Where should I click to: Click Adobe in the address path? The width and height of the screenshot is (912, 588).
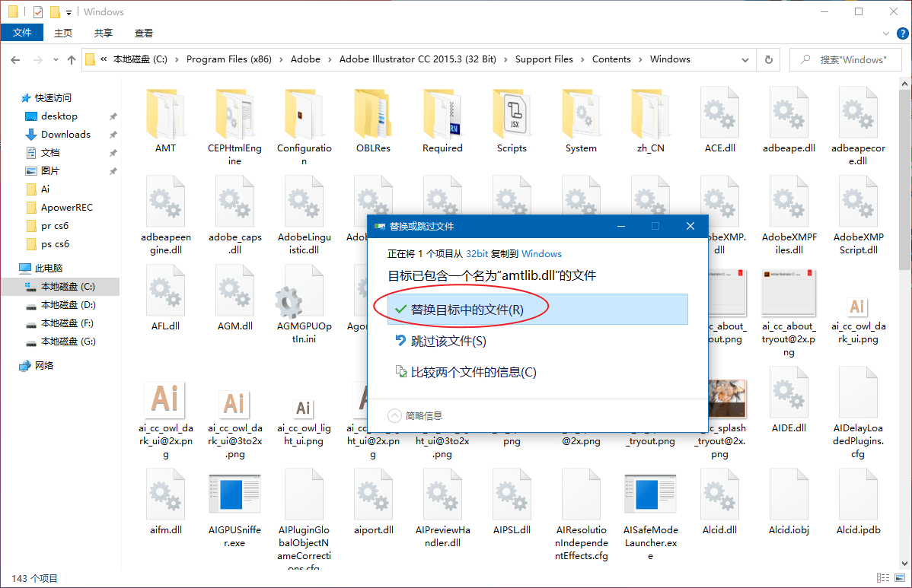click(x=305, y=59)
